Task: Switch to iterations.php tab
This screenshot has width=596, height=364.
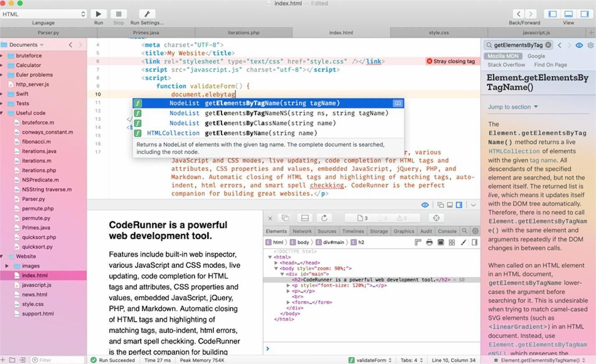Action: (244, 32)
